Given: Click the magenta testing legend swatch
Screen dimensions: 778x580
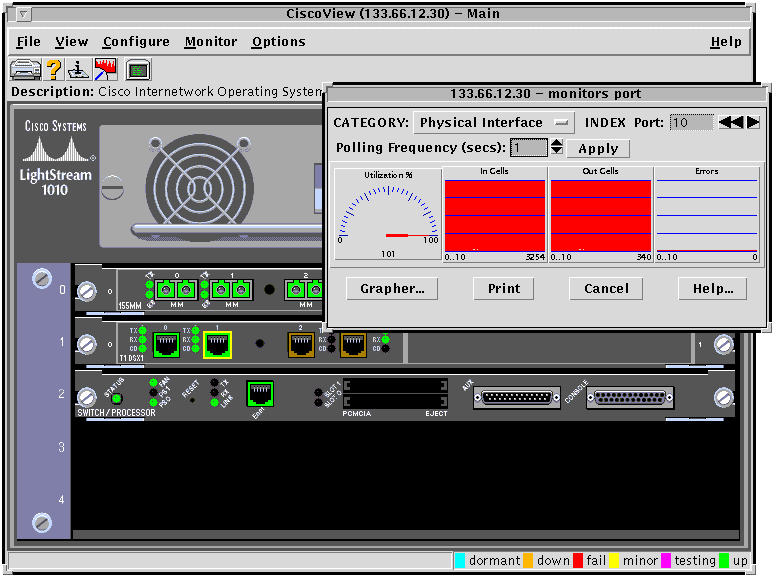Looking at the screenshot, I should 666,561.
